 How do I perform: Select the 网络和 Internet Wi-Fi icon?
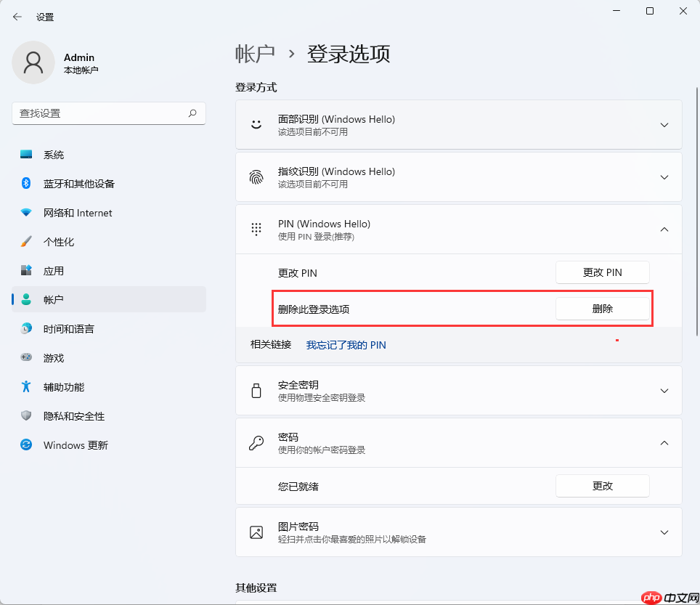point(26,212)
